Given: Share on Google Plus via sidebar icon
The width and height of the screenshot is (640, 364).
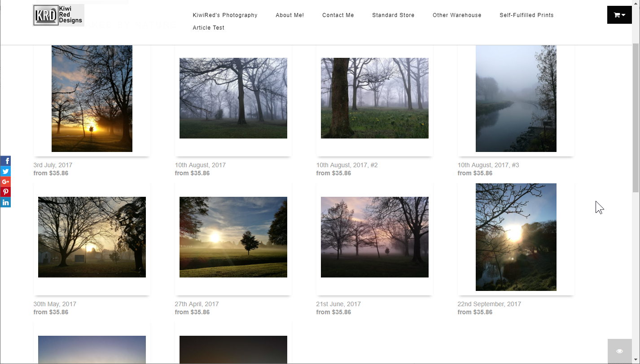Looking at the screenshot, I should click(x=5, y=182).
